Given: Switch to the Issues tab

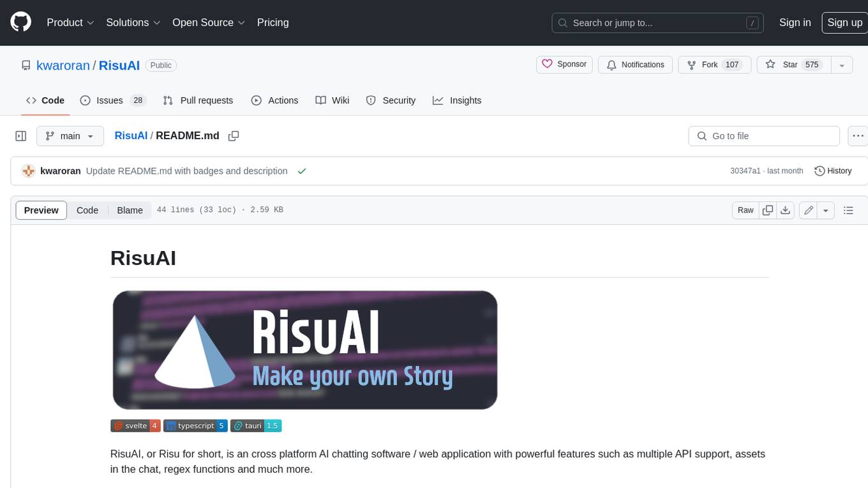Looking at the screenshot, I should click(113, 100).
